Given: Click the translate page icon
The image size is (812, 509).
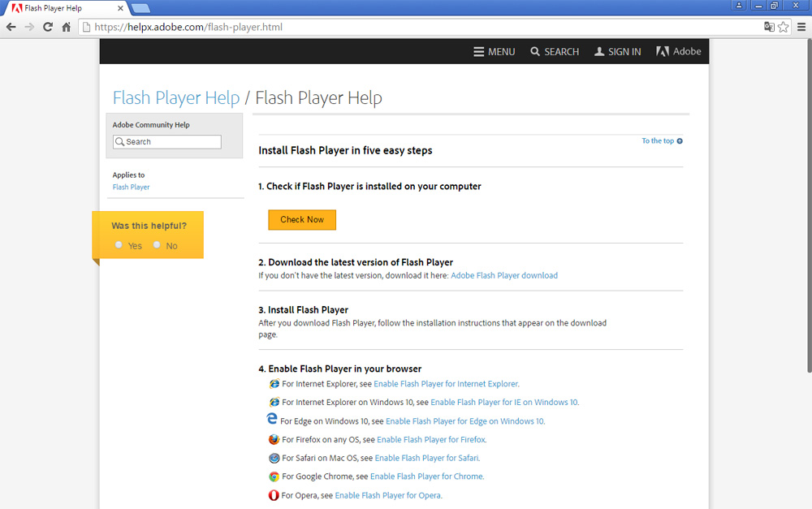Looking at the screenshot, I should coord(769,27).
